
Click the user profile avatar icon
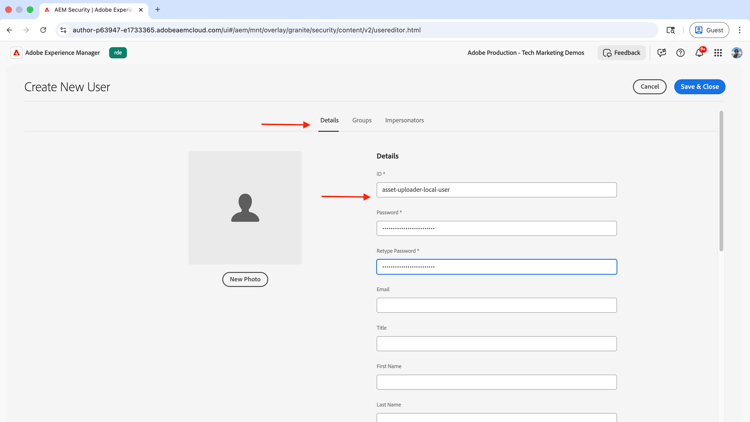[x=737, y=53]
